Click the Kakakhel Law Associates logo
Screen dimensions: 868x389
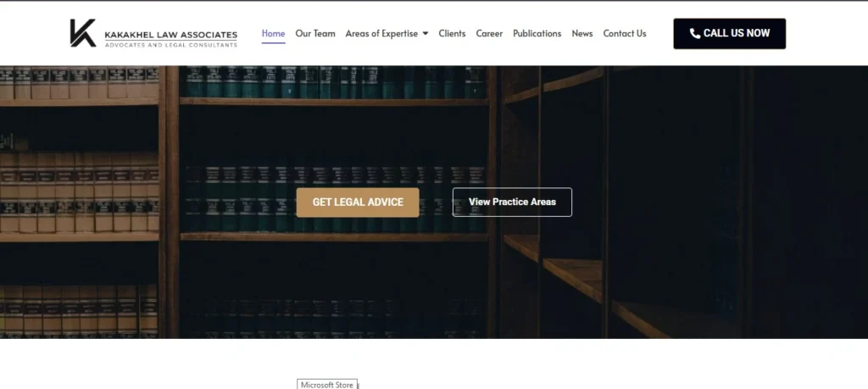coord(153,33)
